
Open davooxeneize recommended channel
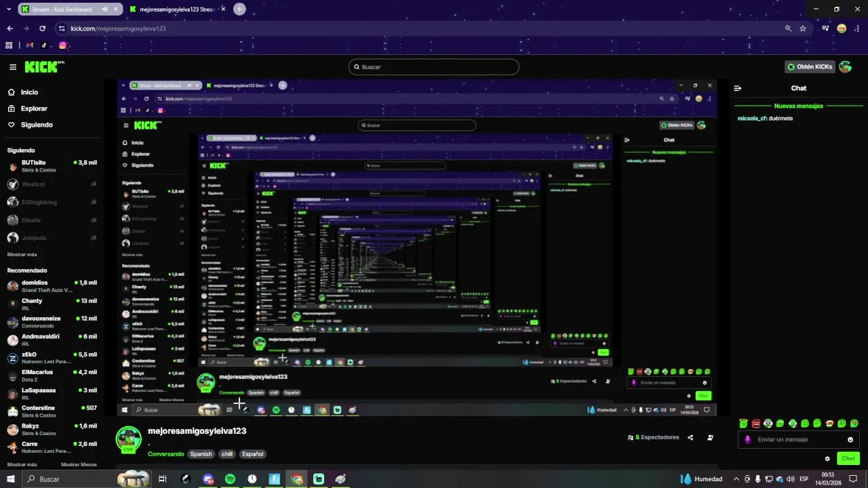coord(52,322)
